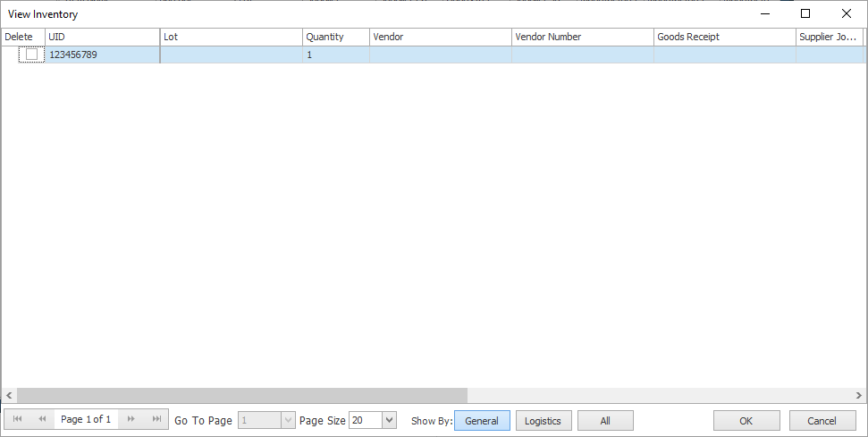The height and width of the screenshot is (437, 868).
Task: Open the Go To Page dropdown
Action: point(287,421)
